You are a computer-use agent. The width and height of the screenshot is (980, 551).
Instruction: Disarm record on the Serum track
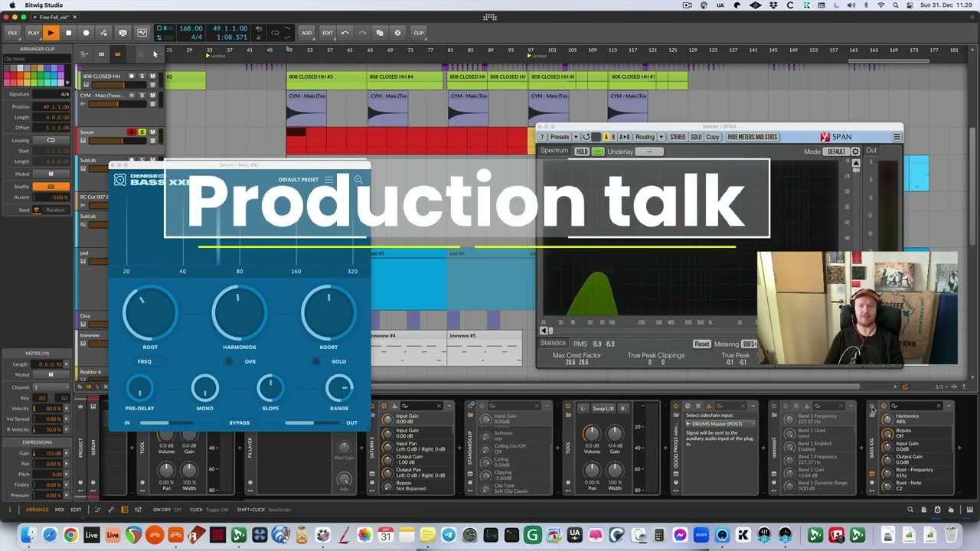coord(132,132)
